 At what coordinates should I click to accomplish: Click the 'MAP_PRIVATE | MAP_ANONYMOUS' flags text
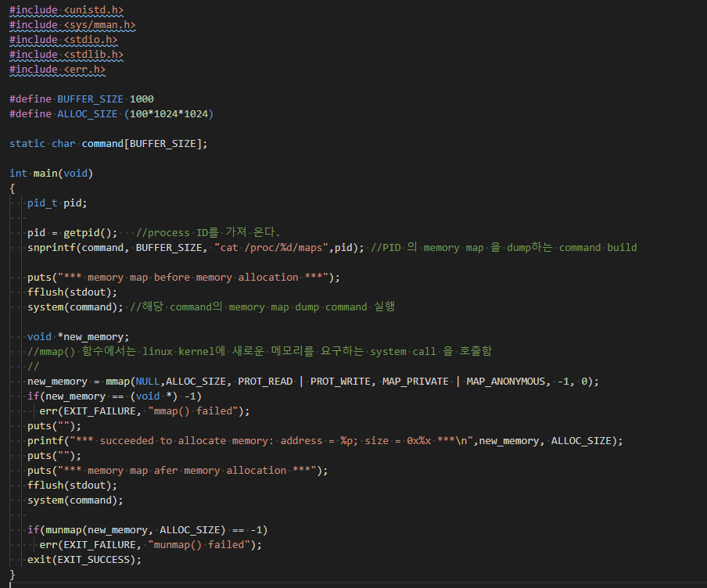(x=464, y=382)
